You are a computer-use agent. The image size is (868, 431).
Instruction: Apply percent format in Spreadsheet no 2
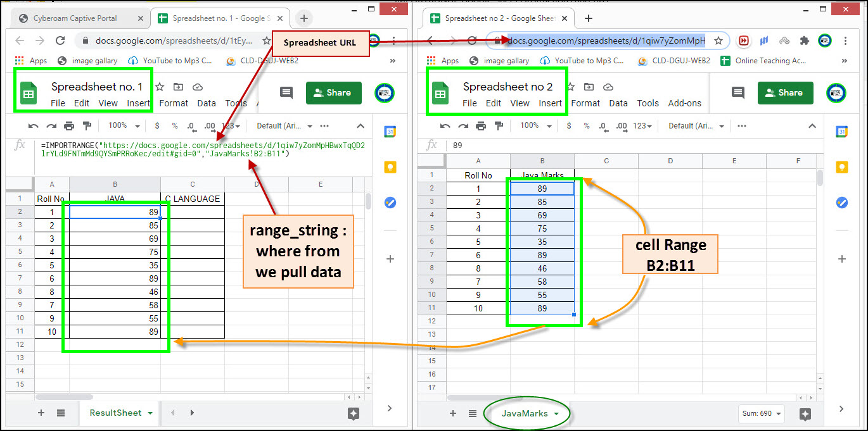click(587, 125)
